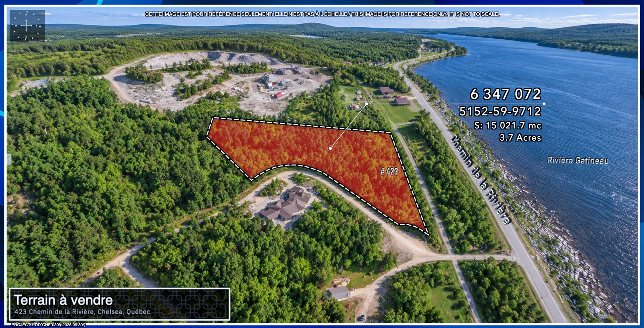Image resolution: width=644 pixels, height=328 pixels.
Task: Click the callout line endpoint near the houses
Action: pyautogui.click(x=367, y=104)
